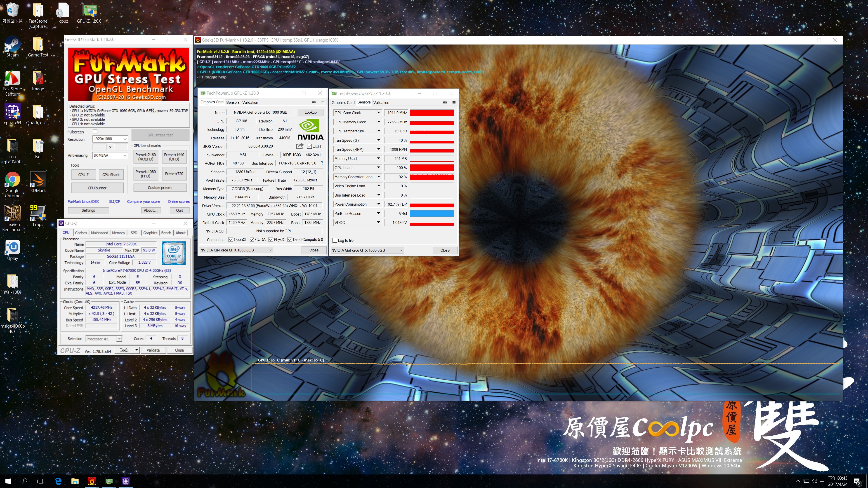Click the Settings button in FurMark
This screenshot has height=488, width=868.
88,210
